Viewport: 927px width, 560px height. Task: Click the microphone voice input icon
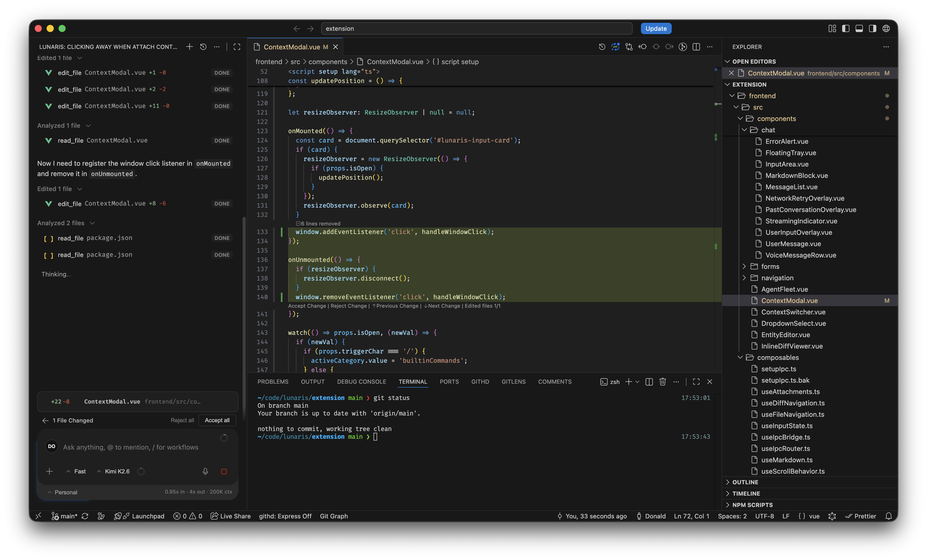(x=205, y=471)
